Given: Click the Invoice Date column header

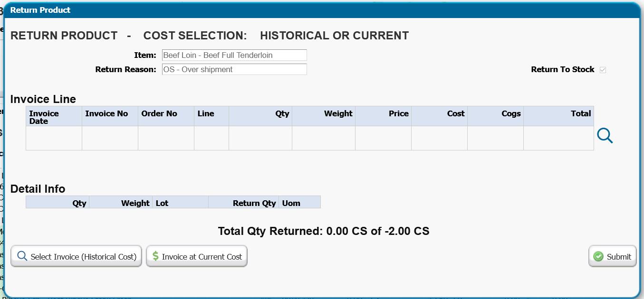Looking at the screenshot, I should click(44, 117).
